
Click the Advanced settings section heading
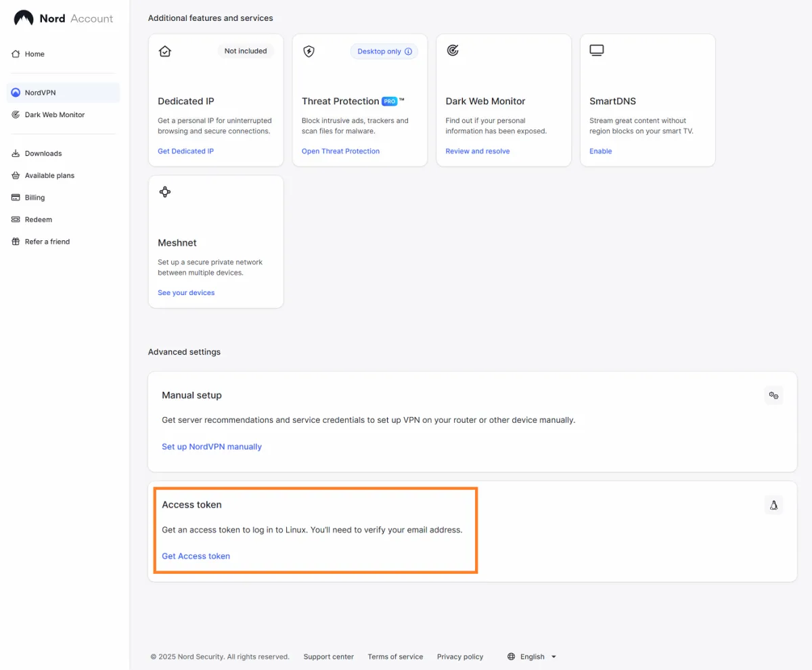coord(184,352)
